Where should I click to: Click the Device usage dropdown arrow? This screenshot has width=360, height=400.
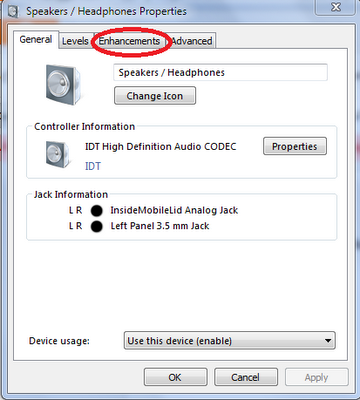tap(328, 341)
